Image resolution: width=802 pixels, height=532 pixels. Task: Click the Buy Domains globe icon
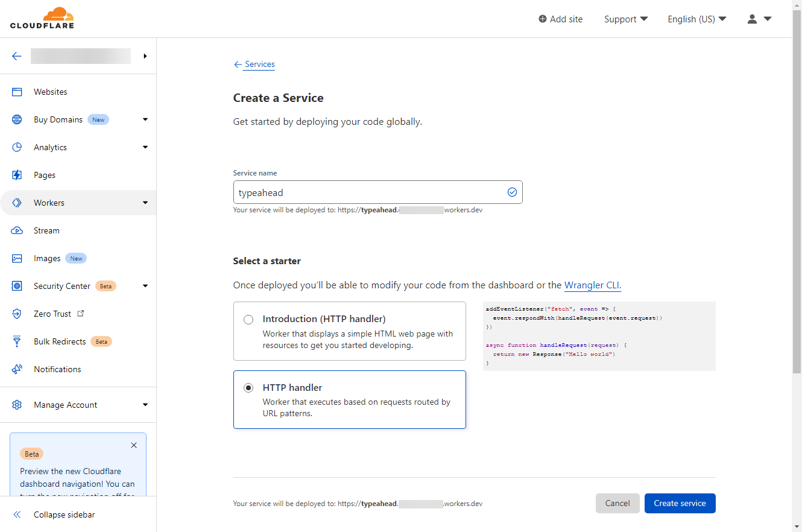(x=17, y=119)
